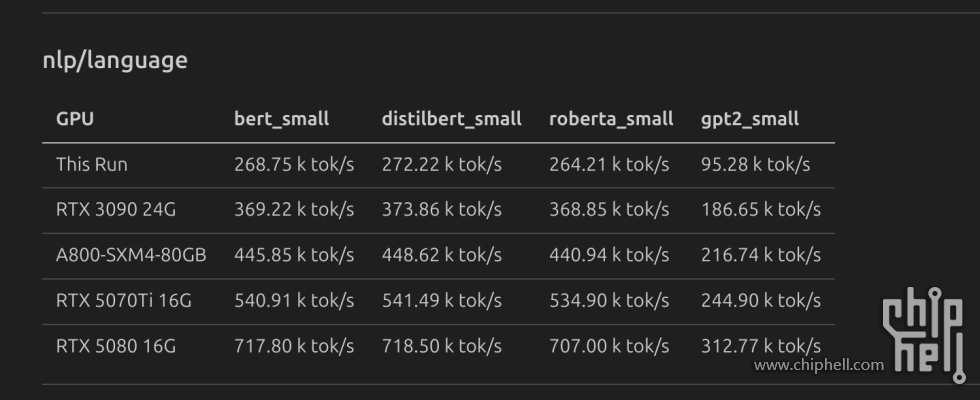The width and height of the screenshot is (980, 400).
Task: Click the 244.90 k tok/s cell
Action: 761,301
